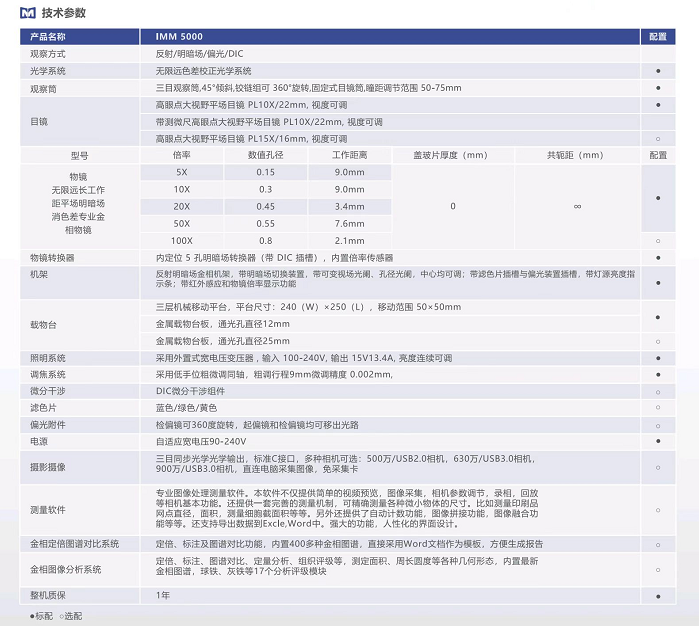Click the 反射/明暗场/偏光/DIC value
This screenshot has height=626, width=699.
(199, 54)
